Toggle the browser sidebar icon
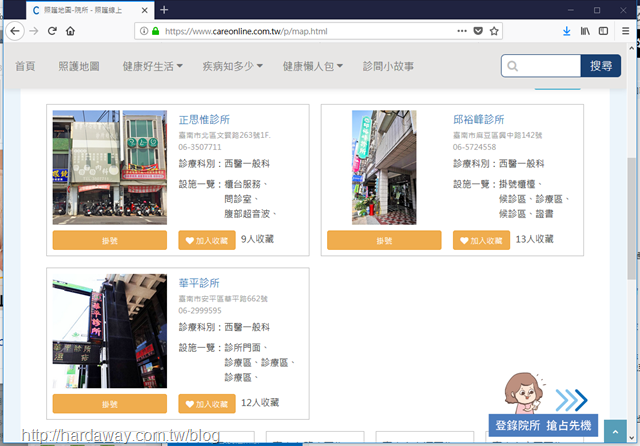The width and height of the screenshot is (640, 446). pyautogui.click(x=603, y=31)
